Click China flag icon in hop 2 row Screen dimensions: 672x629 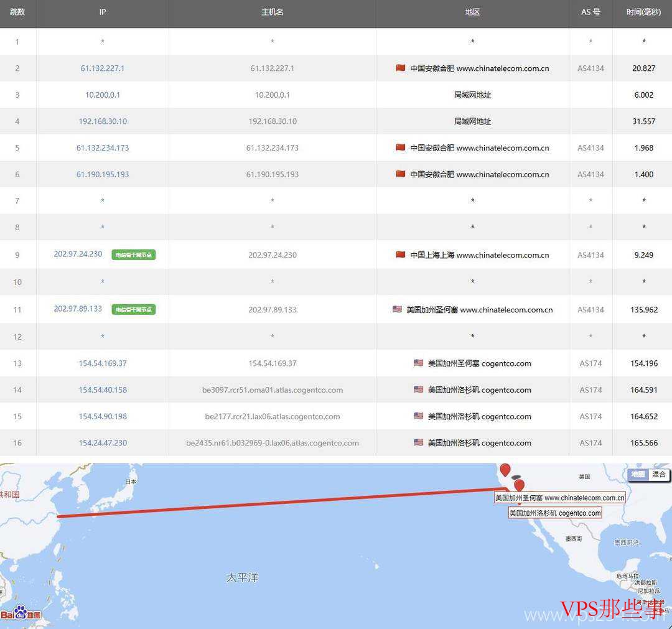[x=400, y=68]
